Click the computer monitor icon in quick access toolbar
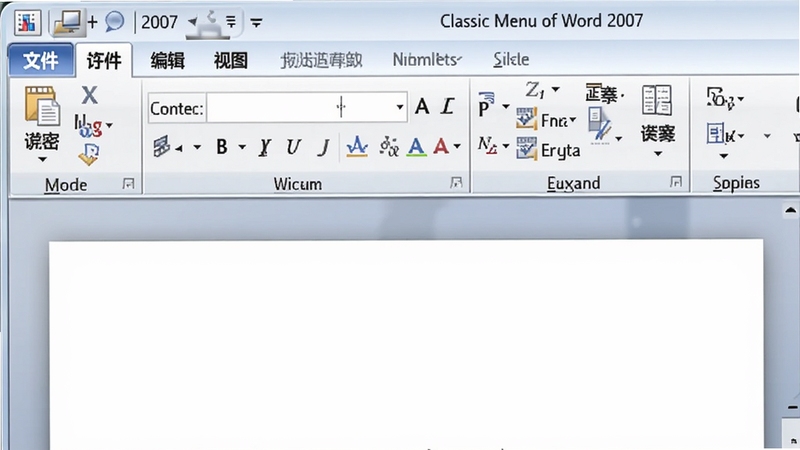This screenshot has height=450, width=800. tap(68, 22)
